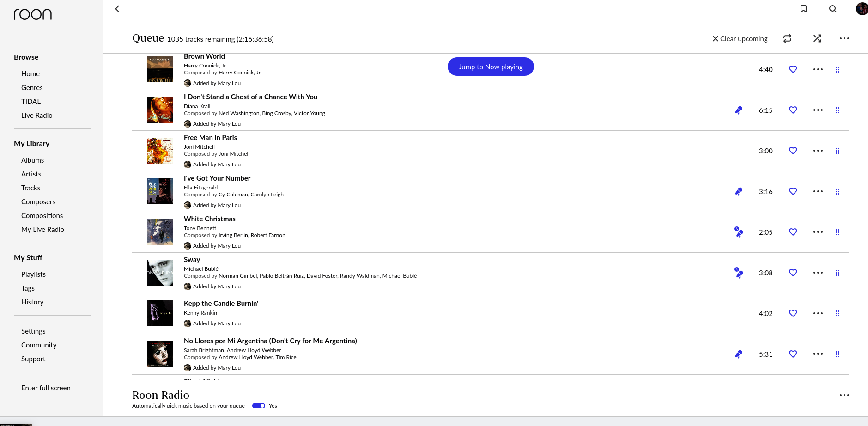Open more options for I've Got Your Number

tap(818, 191)
